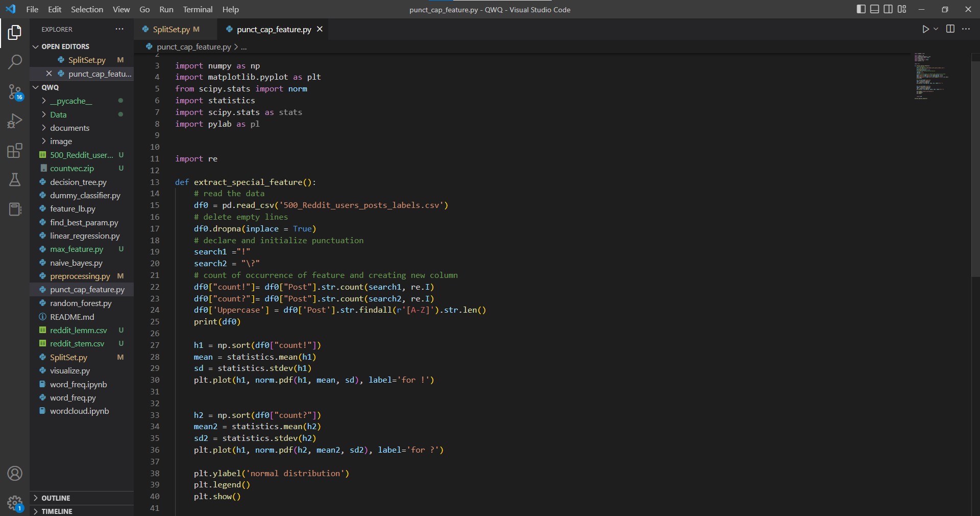
Task: Open the Testing flask icon
Action: [15, 179]
